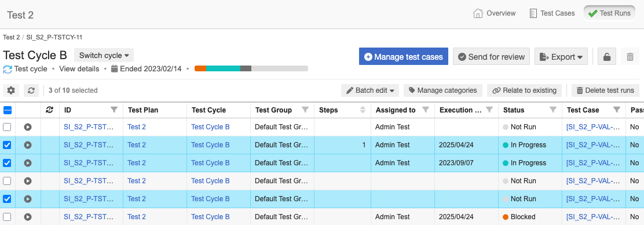This screenshot has height=225, width=644.
Task: Go to the Test Cases tab
Action: pos(552,13)
